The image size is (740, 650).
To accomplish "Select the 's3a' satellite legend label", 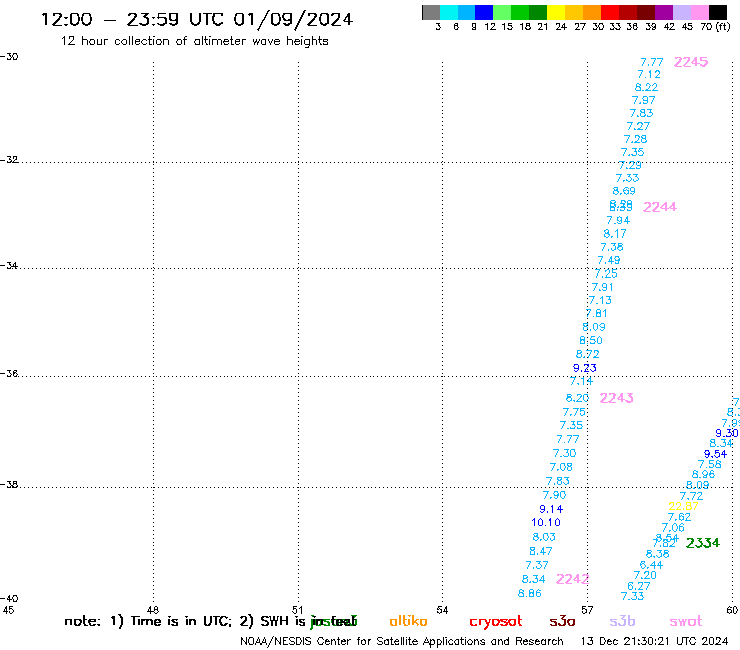I will click(562, 622).
